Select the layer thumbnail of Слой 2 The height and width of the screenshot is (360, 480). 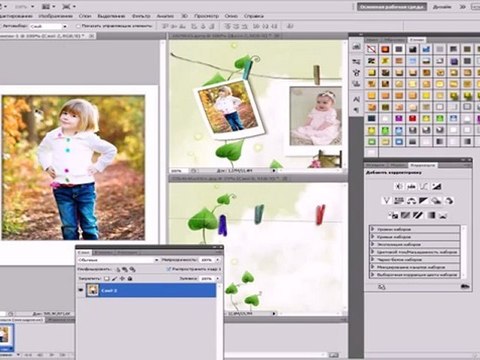(x=92, y=290)
